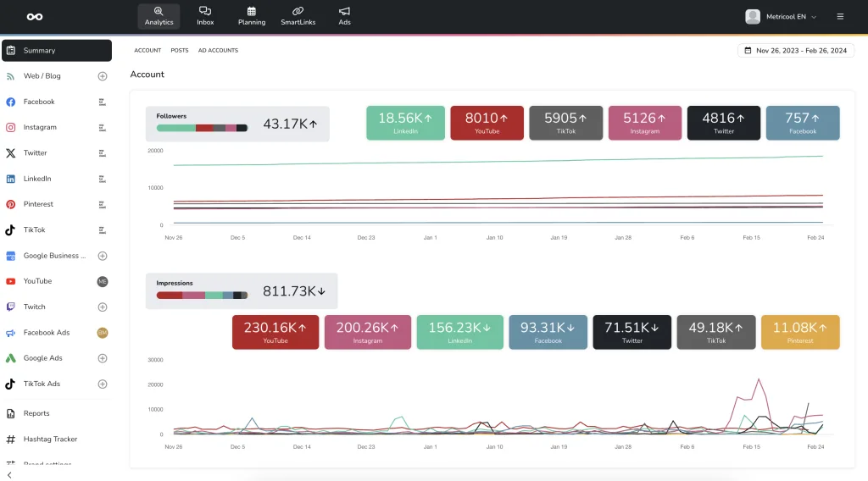Screen dimensions: 868x481
Task: Add a Web / Blog connection
Action: coord(103,76)
